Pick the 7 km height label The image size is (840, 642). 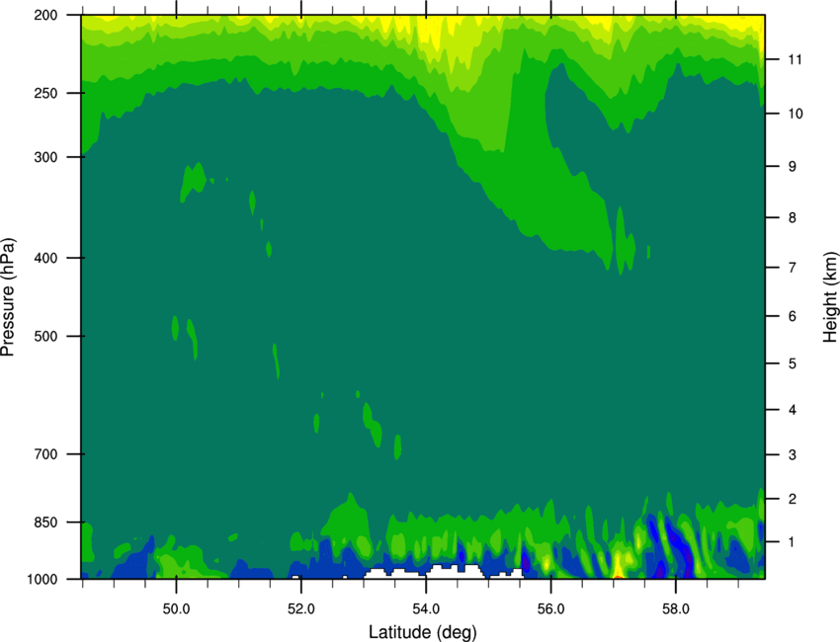793,268
